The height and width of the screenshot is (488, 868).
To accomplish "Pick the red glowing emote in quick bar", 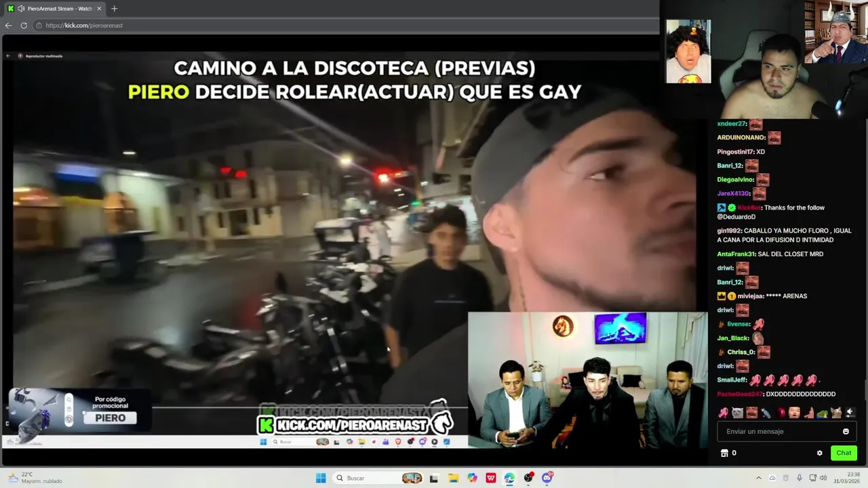I will tap(781, 412).
